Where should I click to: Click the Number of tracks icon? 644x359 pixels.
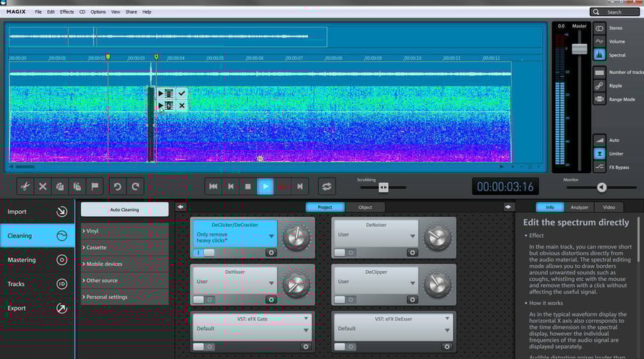click(599, 73)
